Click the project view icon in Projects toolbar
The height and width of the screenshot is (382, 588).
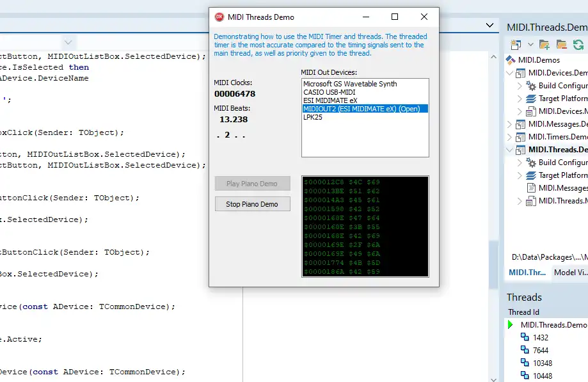point(516,45)
